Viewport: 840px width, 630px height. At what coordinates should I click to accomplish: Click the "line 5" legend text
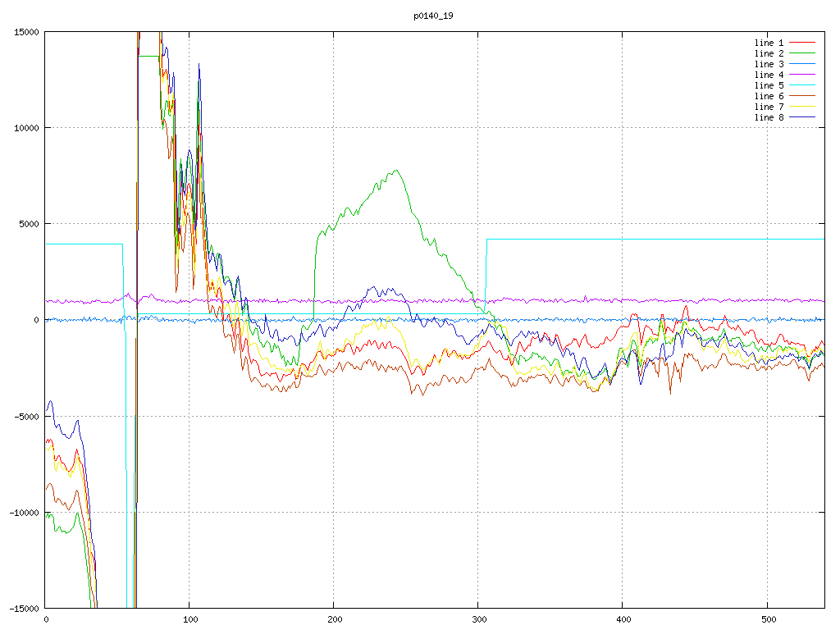pyautogui.click(x=769, y=85)
